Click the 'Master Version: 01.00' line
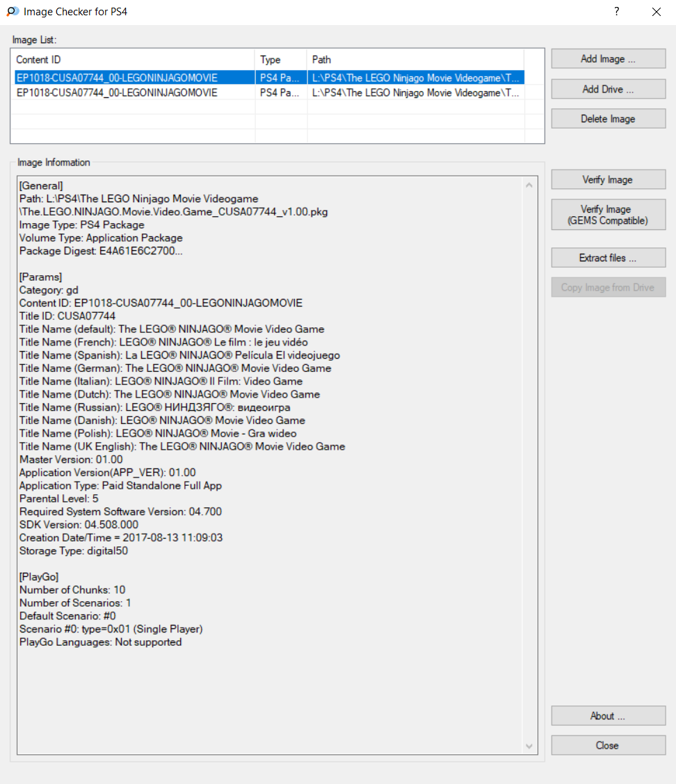The width and height of the screenshot is (676, 784). [x=71, y=459]
